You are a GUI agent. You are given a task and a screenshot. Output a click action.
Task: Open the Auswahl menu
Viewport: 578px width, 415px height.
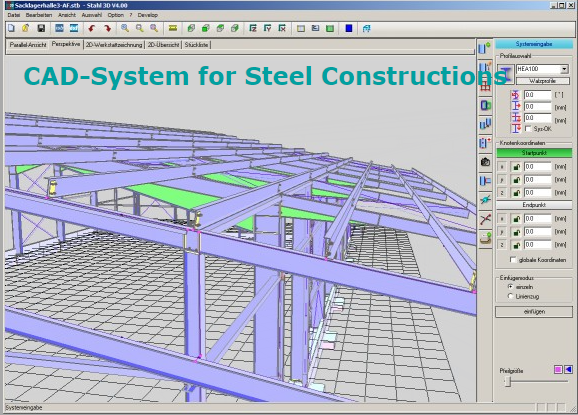[91, 15]
